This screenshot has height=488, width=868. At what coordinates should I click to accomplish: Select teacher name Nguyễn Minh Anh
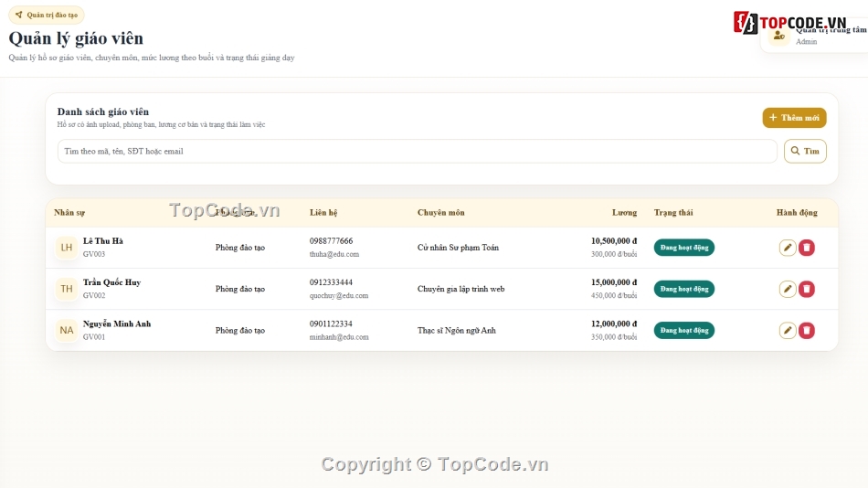[117, 324]
